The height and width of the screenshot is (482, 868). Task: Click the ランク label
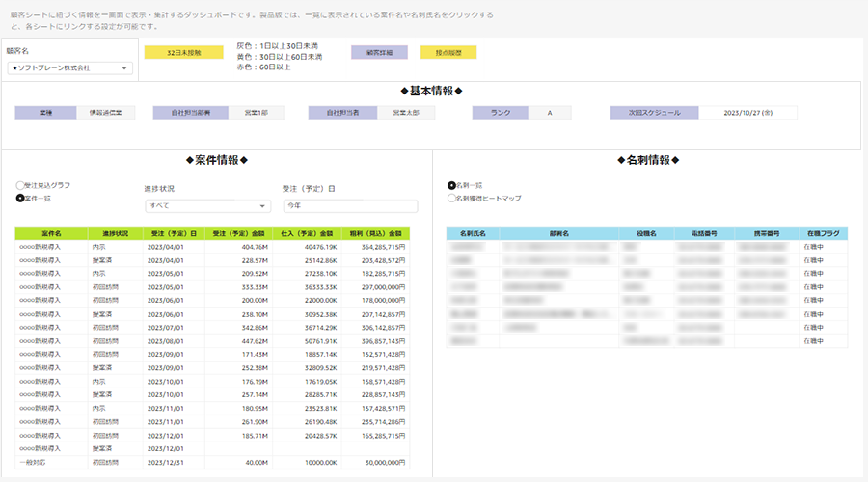click(x=501, y=113)
